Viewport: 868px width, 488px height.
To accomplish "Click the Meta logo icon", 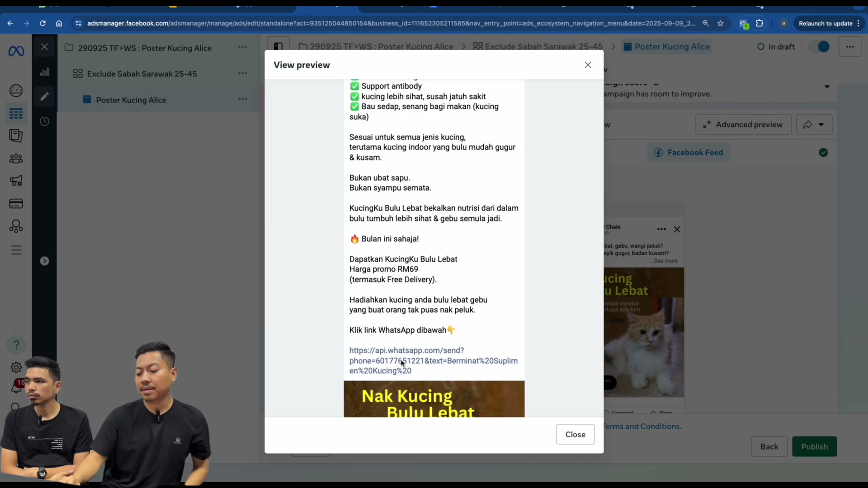I will point(16,52).
